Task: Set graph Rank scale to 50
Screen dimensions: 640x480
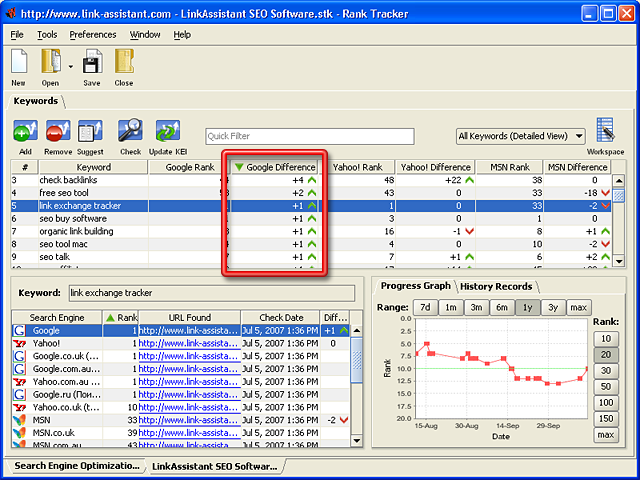Action: click(x=606, y=387)
